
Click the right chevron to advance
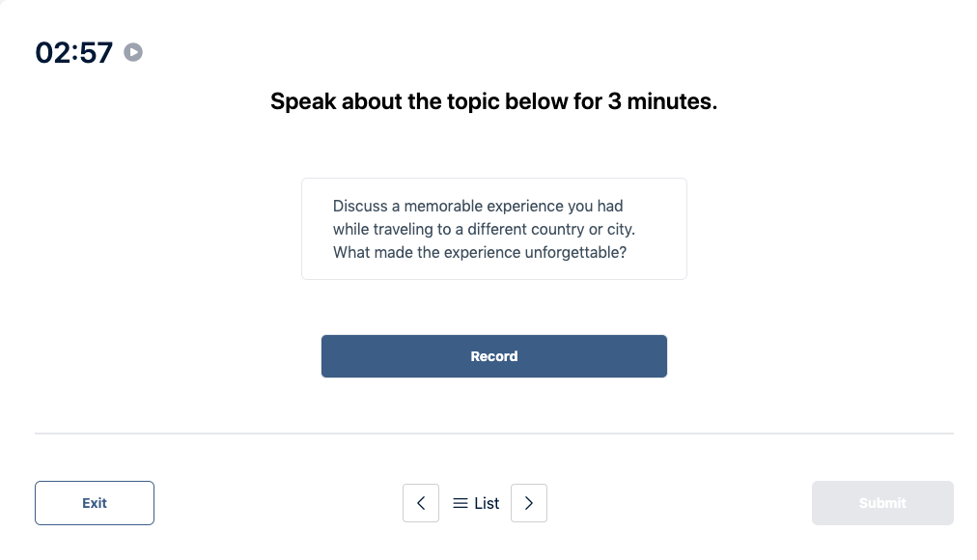coord(528,503)
